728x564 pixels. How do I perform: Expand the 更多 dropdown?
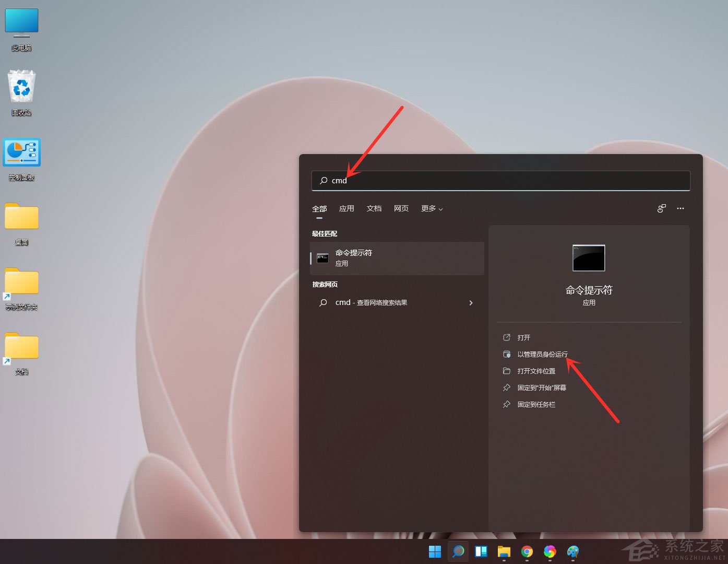(x=431, y=208)
